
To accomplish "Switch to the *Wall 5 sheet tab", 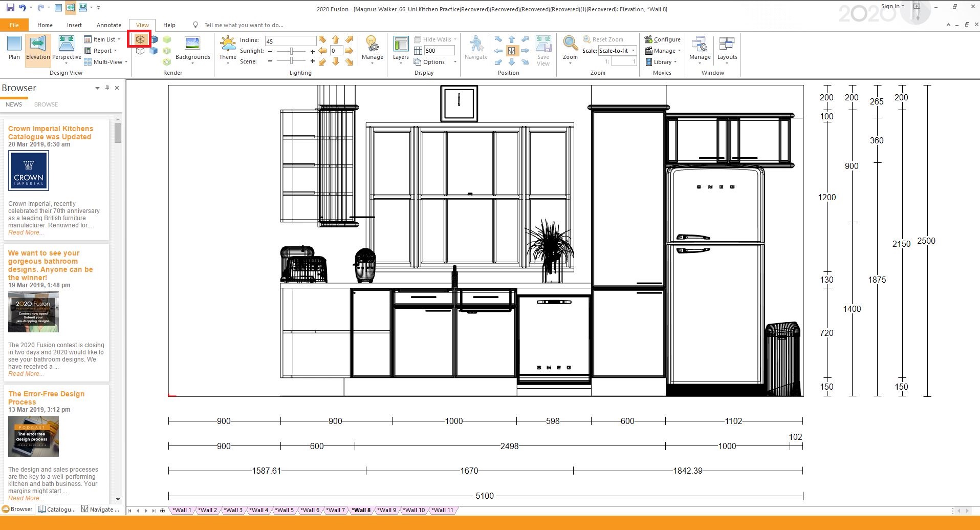I will tap(285, 510).
